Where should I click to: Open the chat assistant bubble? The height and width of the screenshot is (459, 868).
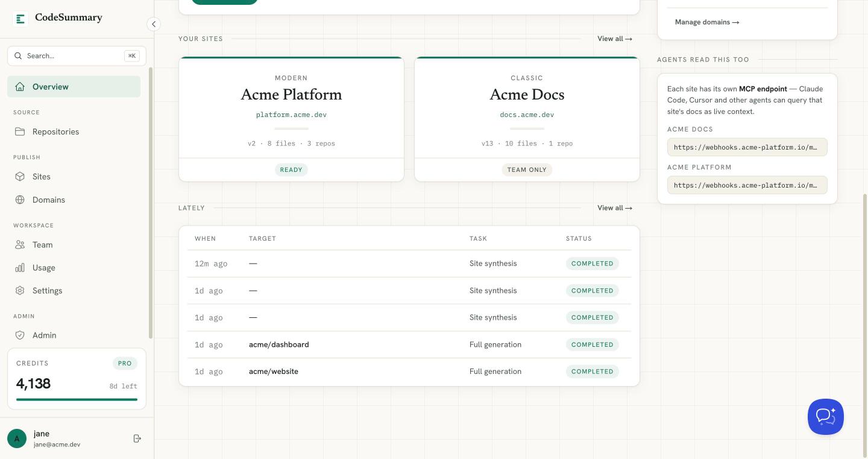point(826,417)
